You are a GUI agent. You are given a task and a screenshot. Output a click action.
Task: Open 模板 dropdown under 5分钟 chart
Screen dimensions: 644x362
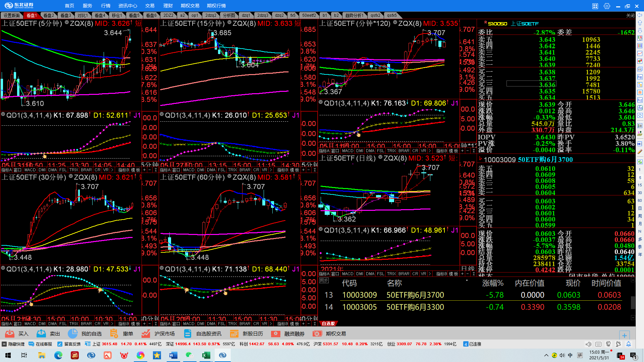(x=136, y=170)
